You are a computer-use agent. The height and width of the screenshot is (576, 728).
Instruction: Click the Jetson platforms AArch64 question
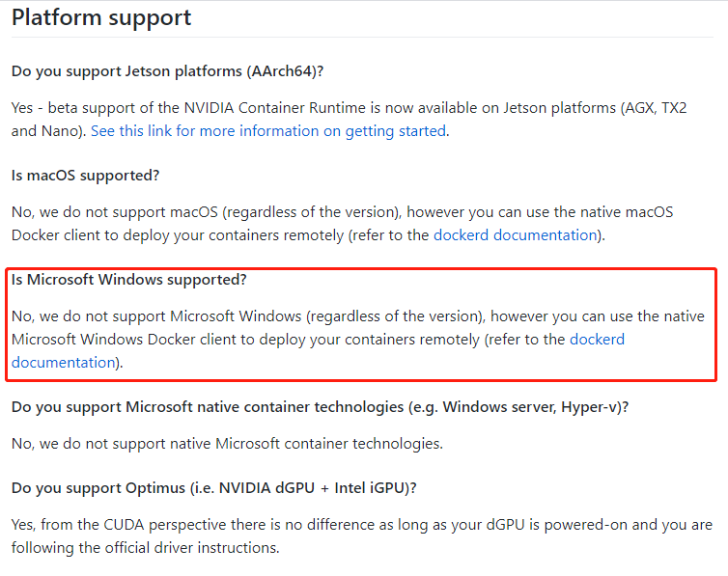168,71
